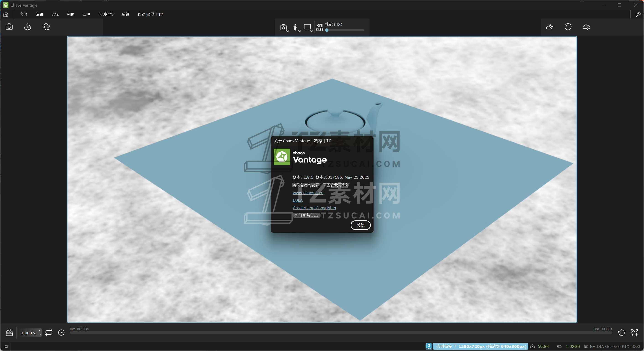Open the EULA link
This screenshot has height=351, width=644.
[298, 200]
